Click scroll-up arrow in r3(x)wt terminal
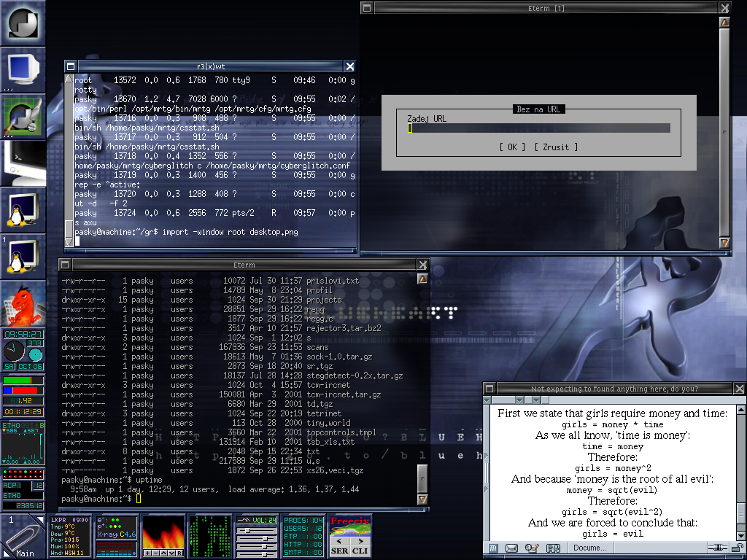 pyautogui.click(x=69, y=79)
